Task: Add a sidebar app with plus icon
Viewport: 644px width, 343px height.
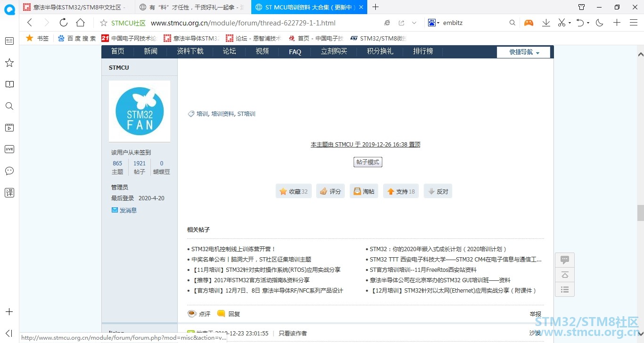Action: 9,312
